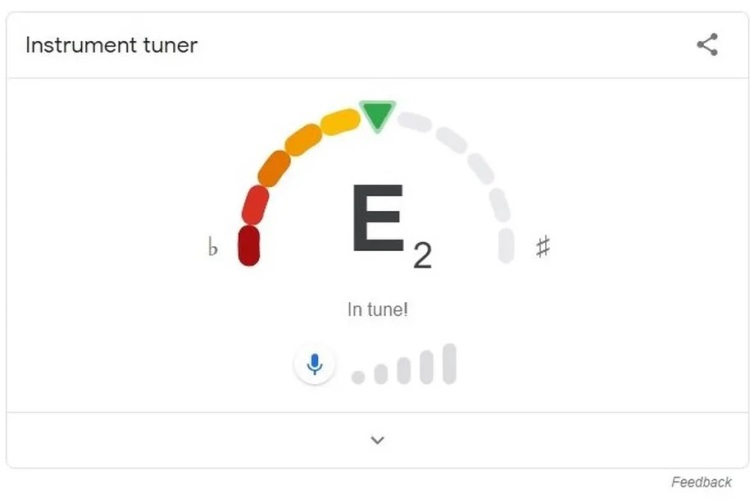Click the gray gauge segment beside sharp symbol
This screenshot has height=500, width=750.
[506, 245]
